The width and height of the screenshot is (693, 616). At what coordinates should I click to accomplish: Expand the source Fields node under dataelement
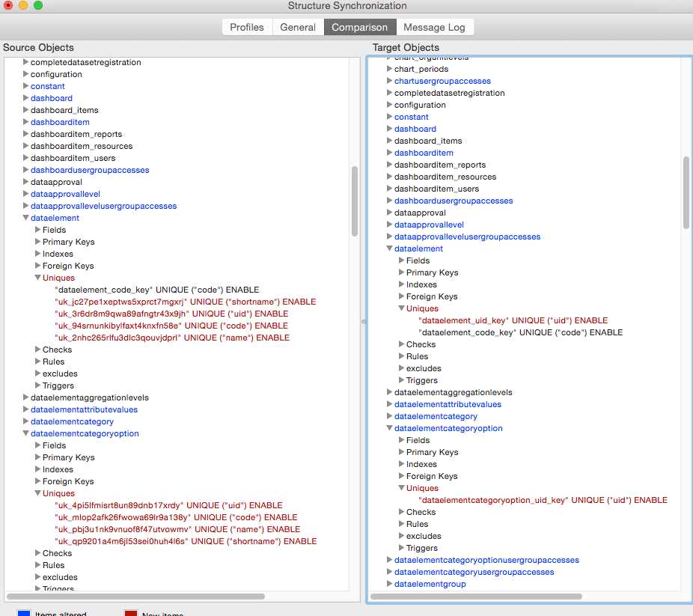tap(38, 230)
